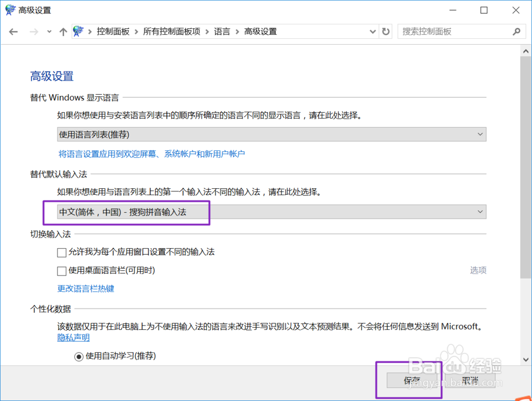Click the scrollbar down arrow
This screenshot has height=401, width=532.
(527, 360)
